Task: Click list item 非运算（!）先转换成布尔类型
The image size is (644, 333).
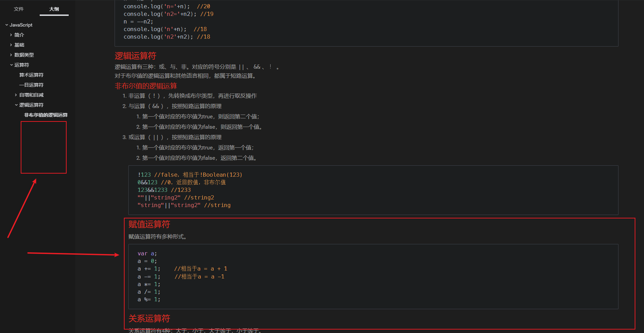Action: pos(193,96)
